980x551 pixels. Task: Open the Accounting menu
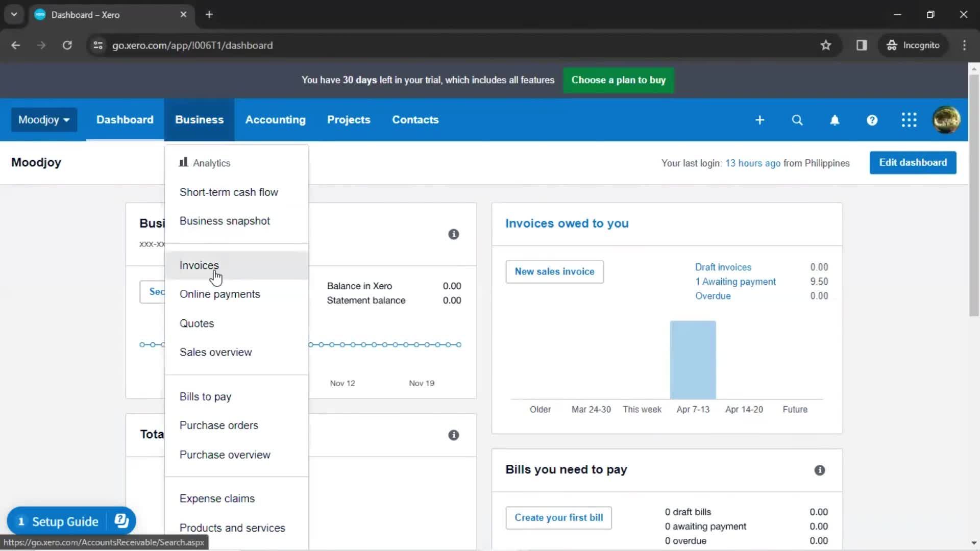click(276, 120)
